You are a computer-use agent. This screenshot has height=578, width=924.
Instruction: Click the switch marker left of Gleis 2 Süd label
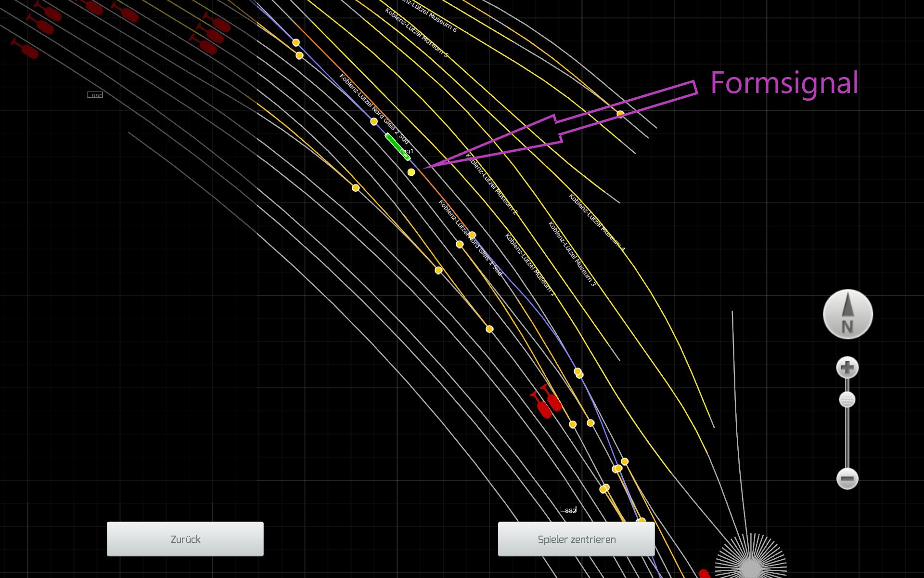pyautogui.click(x=374, y=121)
